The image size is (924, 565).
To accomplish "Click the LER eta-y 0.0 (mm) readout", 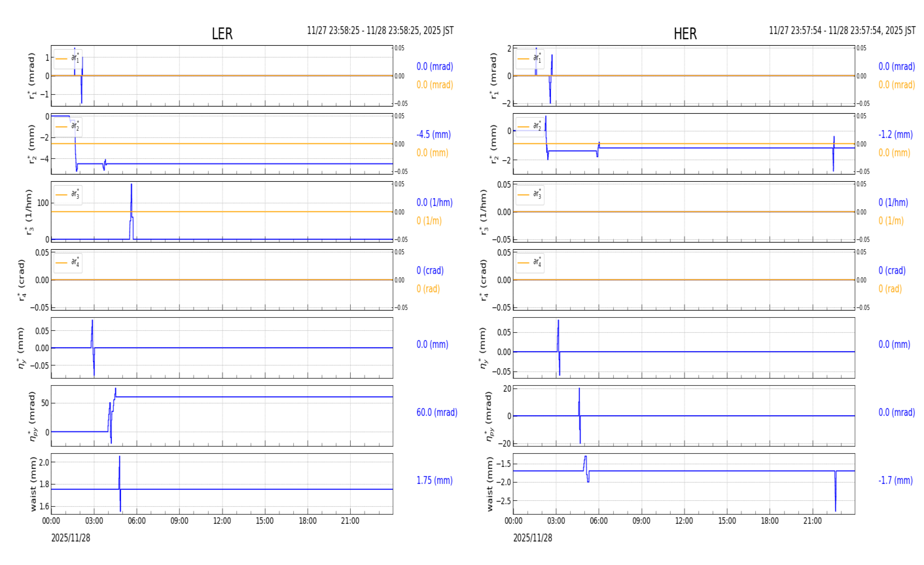I will coord(433,345).
